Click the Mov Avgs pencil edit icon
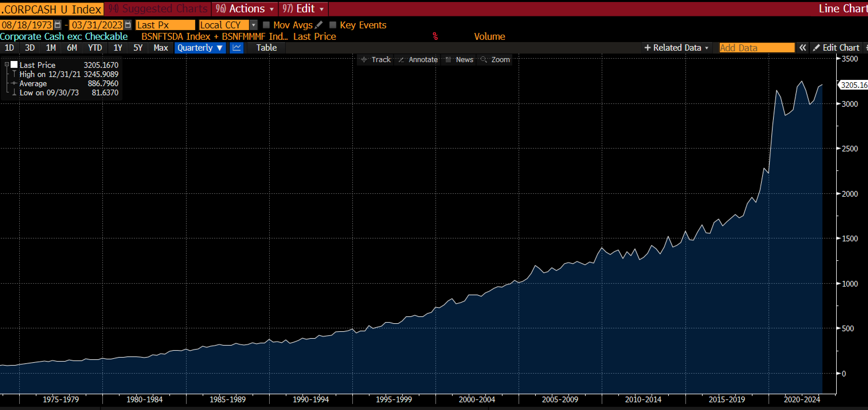868x410 pixels. tap(318, 25)
